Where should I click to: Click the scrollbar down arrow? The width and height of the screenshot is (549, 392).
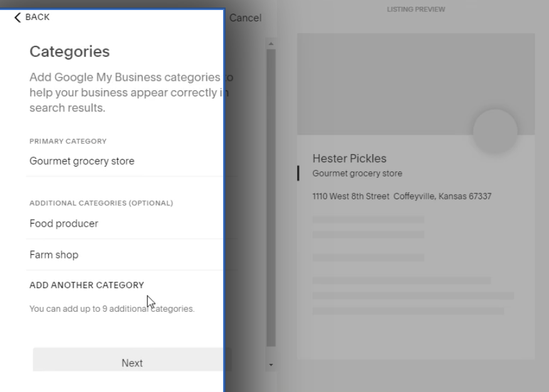(271, 364)
